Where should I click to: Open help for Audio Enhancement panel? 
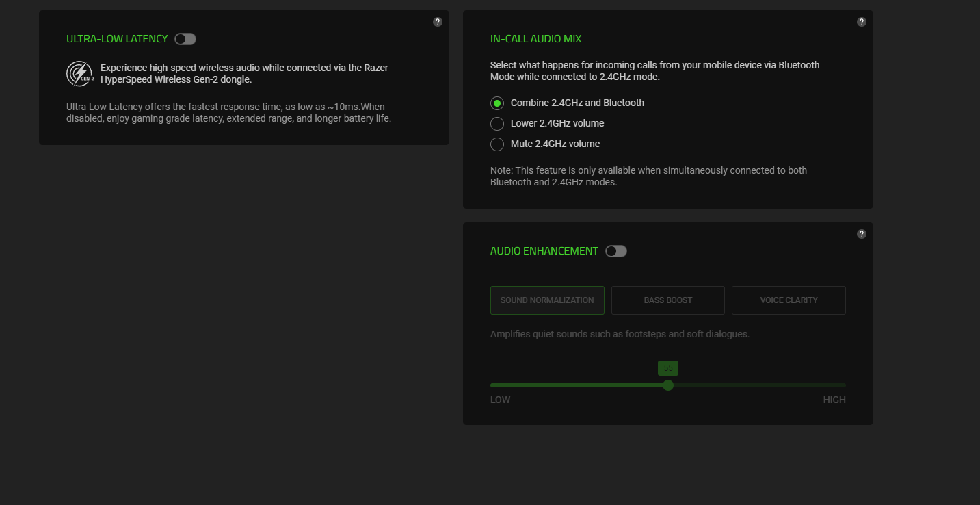(x=862, y=234)
